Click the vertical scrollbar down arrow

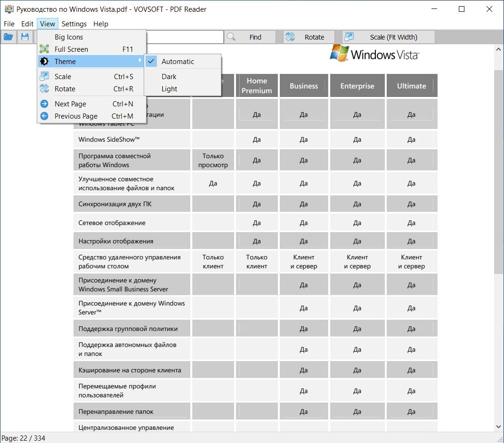pos(498,427)
